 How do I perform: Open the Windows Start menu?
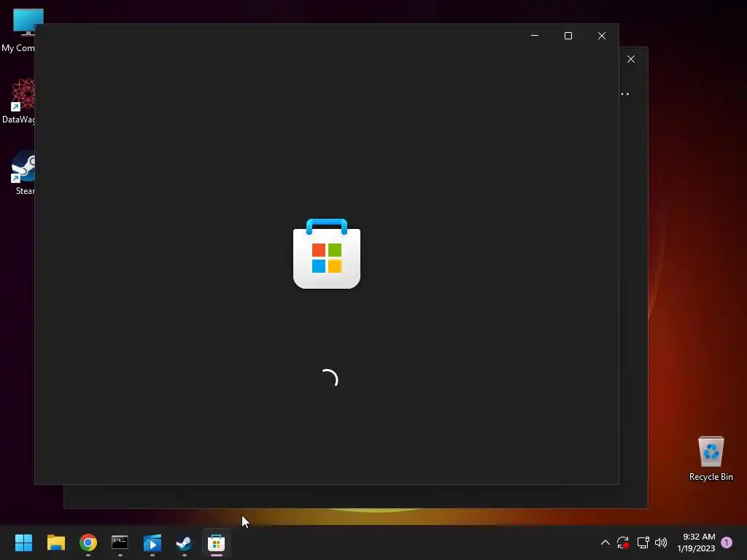pos(23,542)
